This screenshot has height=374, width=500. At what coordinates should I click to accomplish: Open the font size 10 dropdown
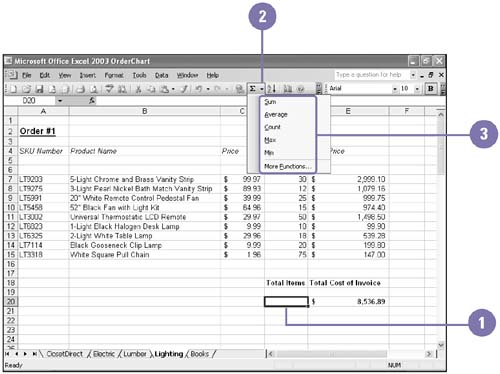coord(417,89)
